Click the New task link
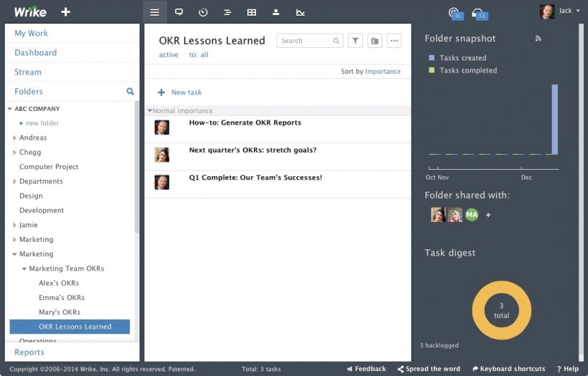 pyautogui.click(x=186, y=92)
